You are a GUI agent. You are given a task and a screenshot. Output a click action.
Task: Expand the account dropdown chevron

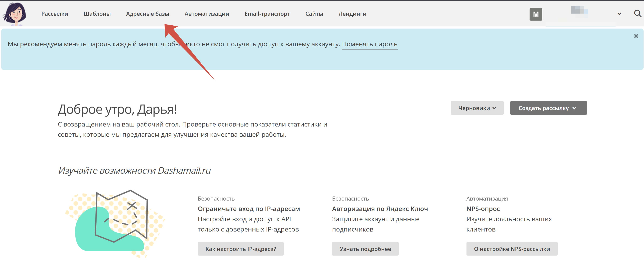tap(619, 14)
